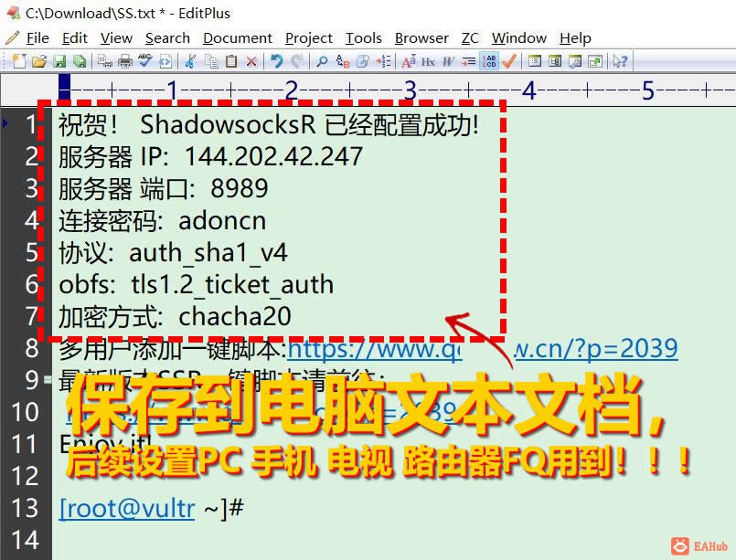Open the Browser menu

(x=421, y=38)
